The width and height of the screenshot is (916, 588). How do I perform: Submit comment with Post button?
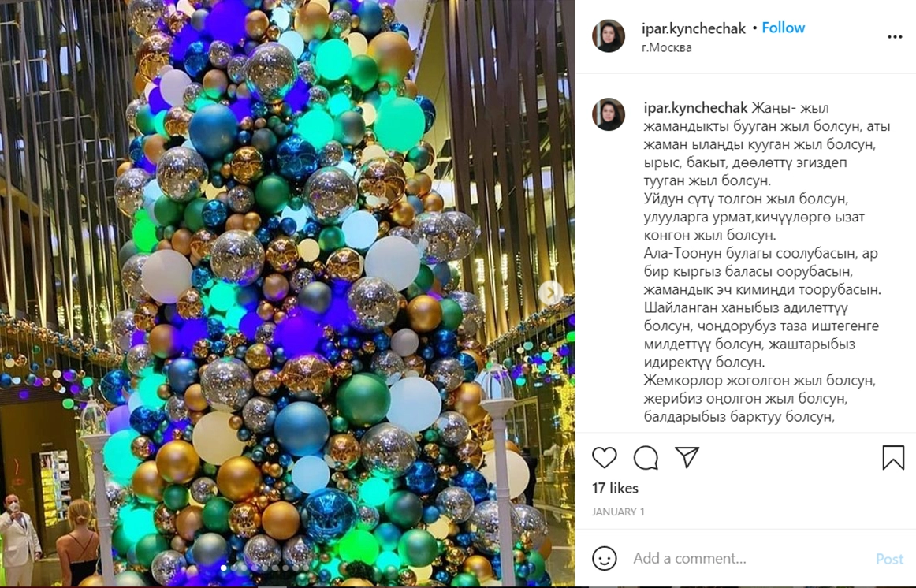[889, 560]
